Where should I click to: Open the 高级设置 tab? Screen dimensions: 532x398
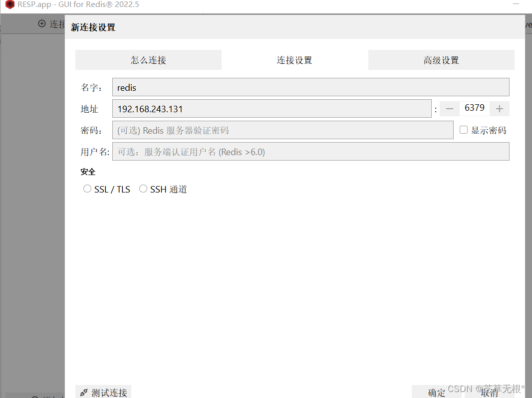[x=441, y=60]
